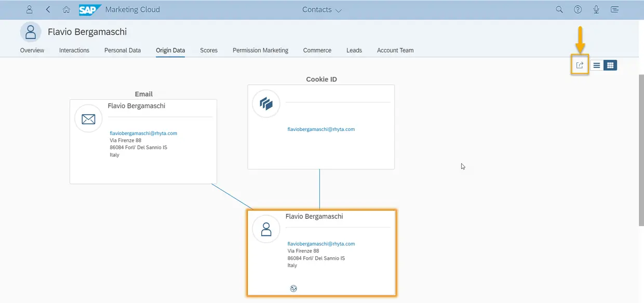Click the envelope icon in Email card
The width and height of the screenshot is (644, 303).
click(88, 118)
